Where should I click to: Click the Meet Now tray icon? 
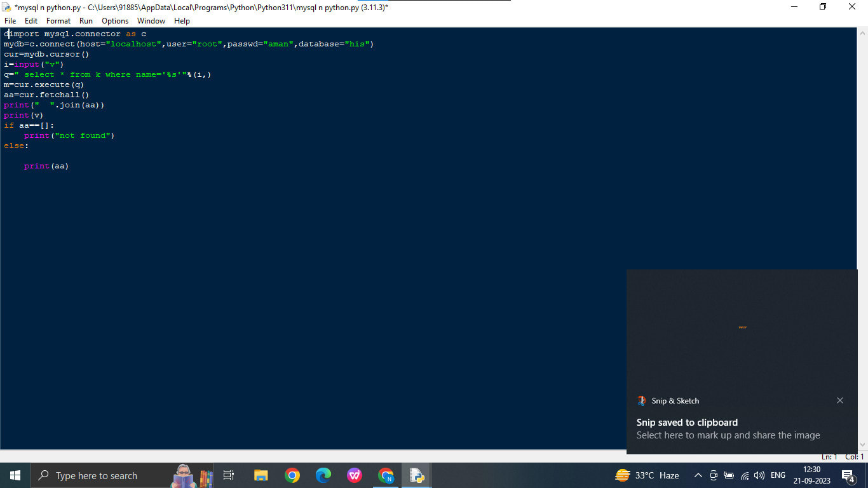(714, 475)
